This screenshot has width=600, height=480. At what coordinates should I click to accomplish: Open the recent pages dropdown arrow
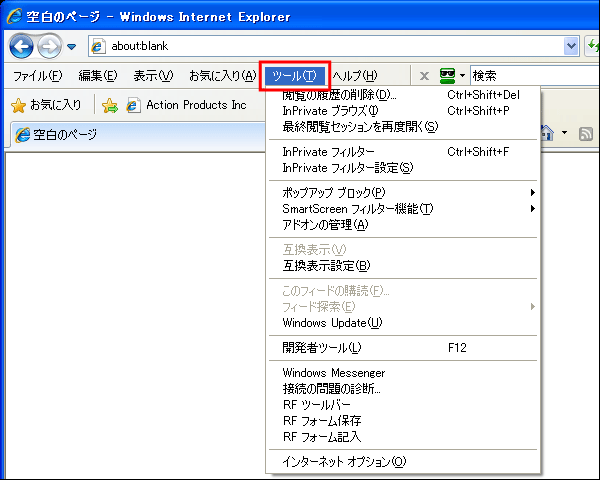tap(72, 47)
